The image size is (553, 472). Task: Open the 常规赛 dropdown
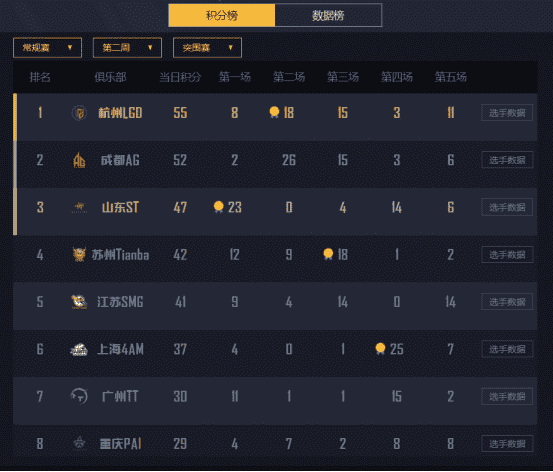pos(47,48)
